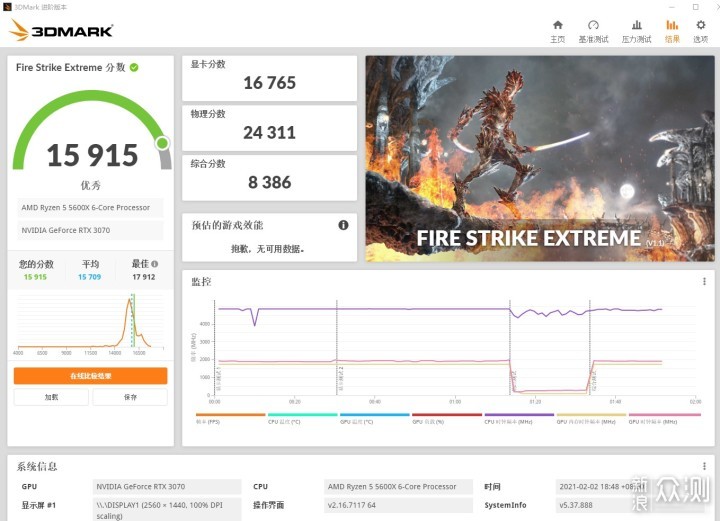Click the orange 在线比较结果 button
Viewport: 720px width, 521px height.
click(90, 375)
